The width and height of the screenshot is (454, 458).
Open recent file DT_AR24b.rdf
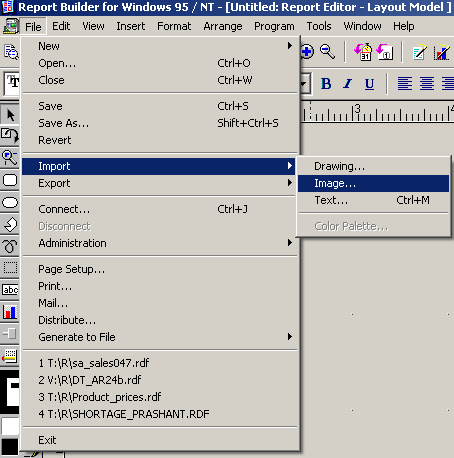click(159, 380)
